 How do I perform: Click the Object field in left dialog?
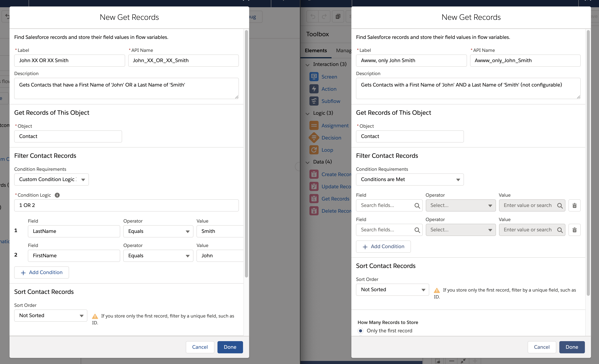68,136
